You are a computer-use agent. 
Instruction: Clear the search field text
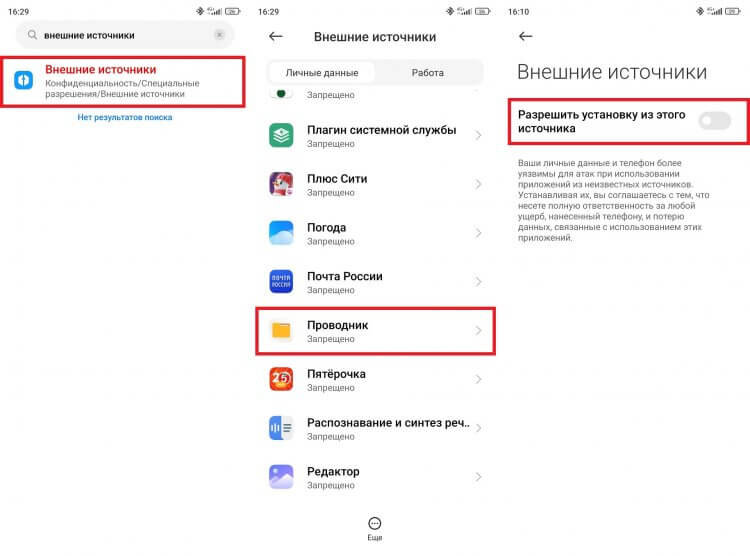219,35
